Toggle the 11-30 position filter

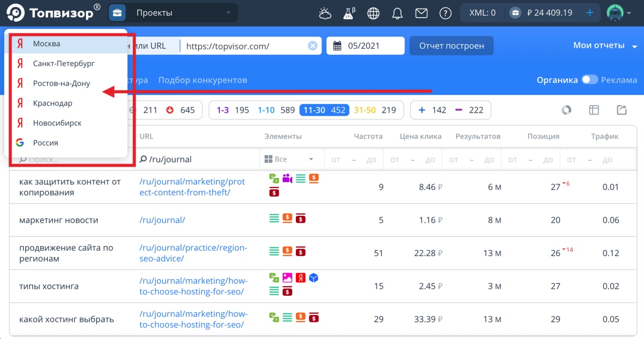pyautogui.click(x=324, y=110)
